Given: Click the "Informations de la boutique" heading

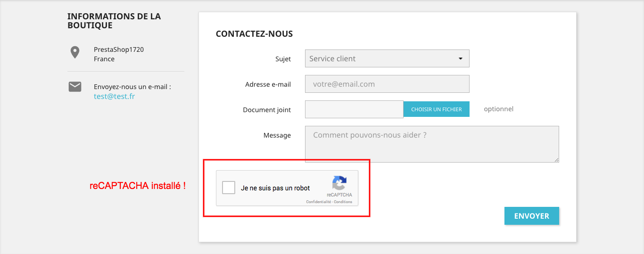Looking at the screenshot, I should point(114,21).
